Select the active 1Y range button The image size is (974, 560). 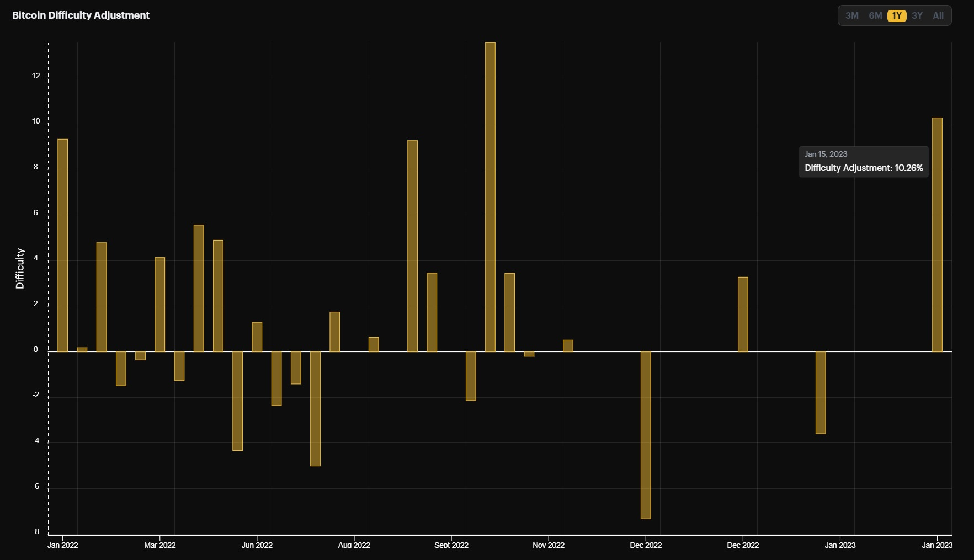(897, 15)
